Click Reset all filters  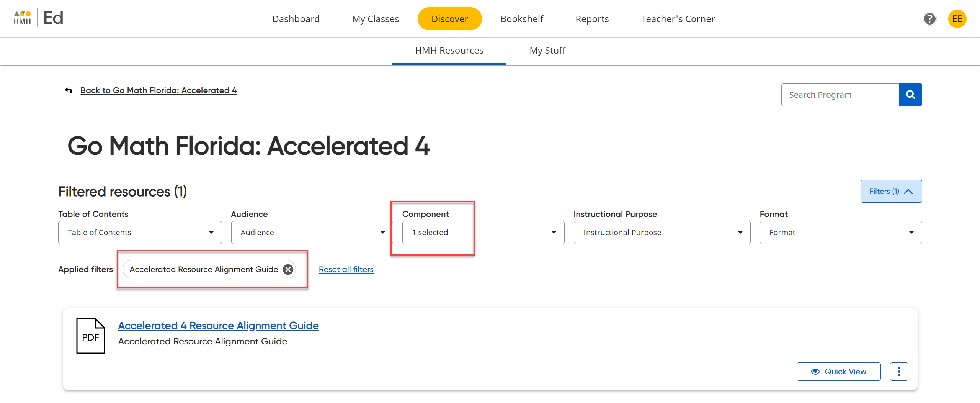click(346, 269)
